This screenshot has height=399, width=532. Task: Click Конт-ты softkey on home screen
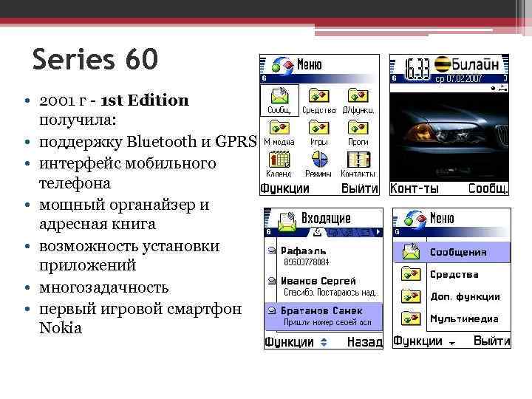click(415, 188)
